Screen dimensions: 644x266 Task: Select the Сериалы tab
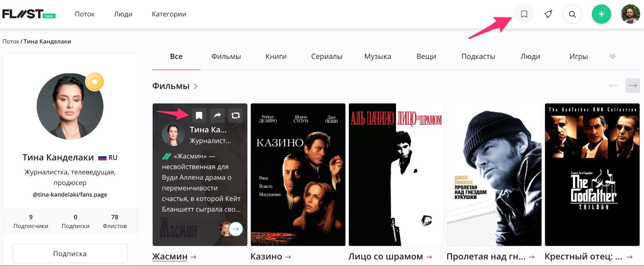tap(327, 56)
